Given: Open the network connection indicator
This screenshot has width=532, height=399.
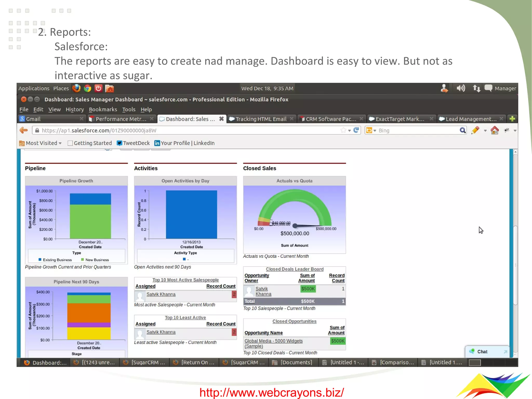Looking at the screenshot, I should 476,88.
